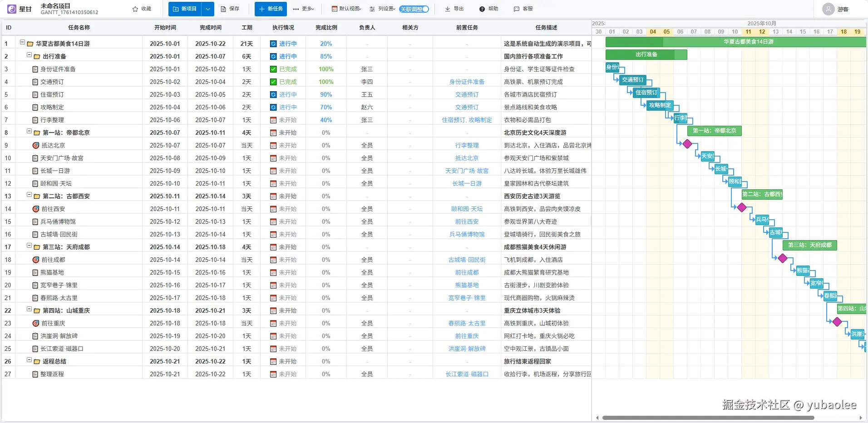Collapse the 第一站：帝都北京 group

pos(29,131)
